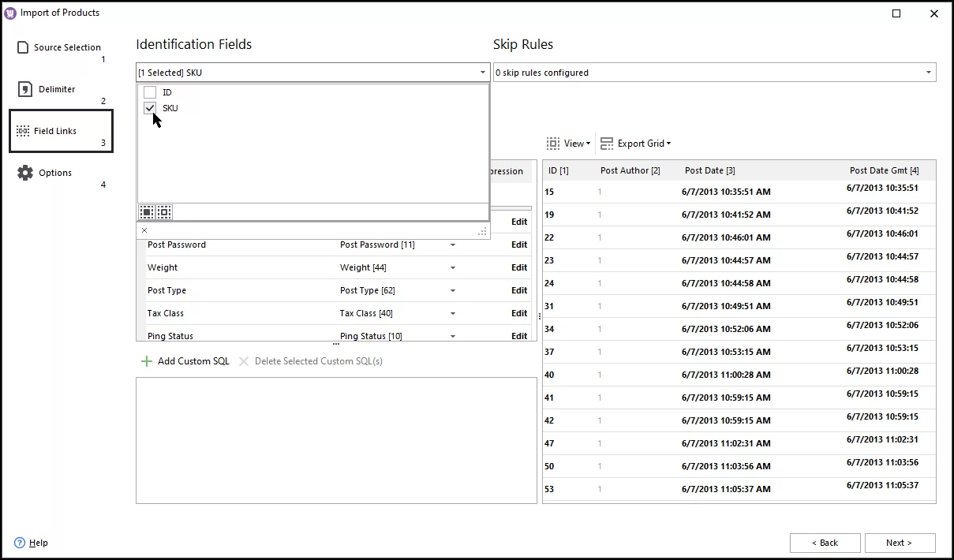Click Edit next to Post Type

[518, 289]
